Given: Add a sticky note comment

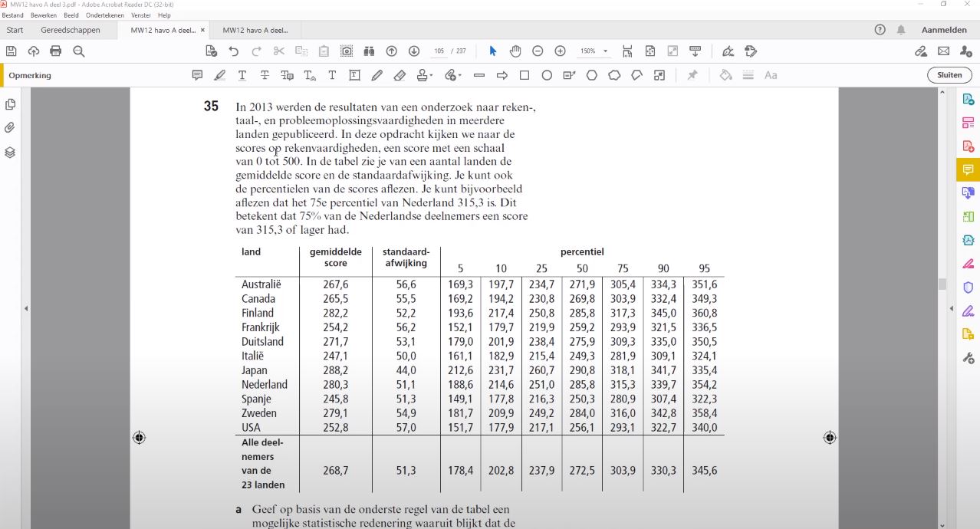Looking at the screenshot, I should point(197,75).
